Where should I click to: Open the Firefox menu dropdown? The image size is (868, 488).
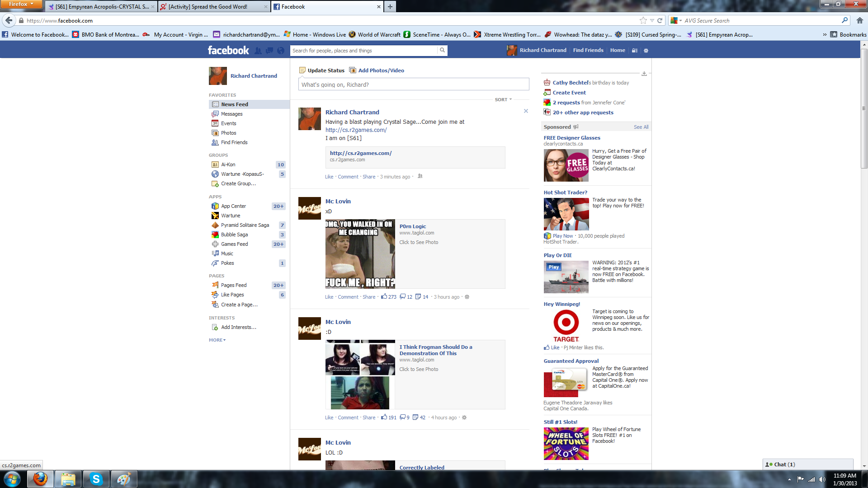coord(21,4)
